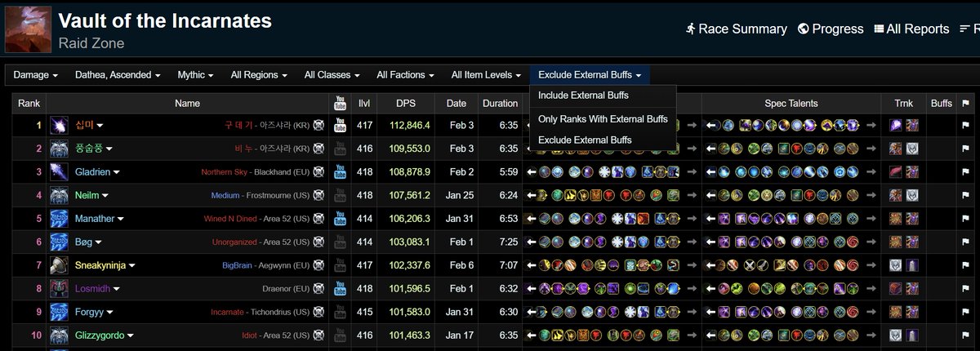Choose Exclude External Buffs menu entry
The image size is (980, 351).
[x=585, y=140]
